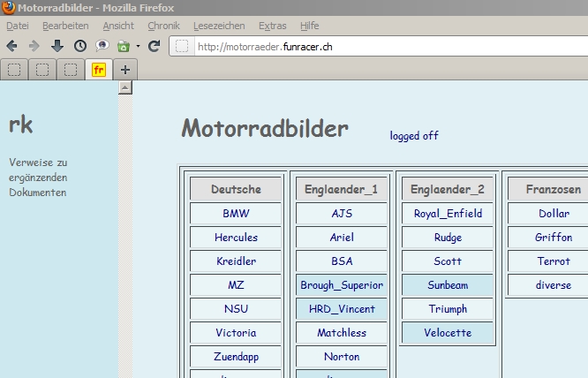This screenshot has width=588, height=378.
Task: Open the Lesezeichen menu
Action: tap(219, 26)
